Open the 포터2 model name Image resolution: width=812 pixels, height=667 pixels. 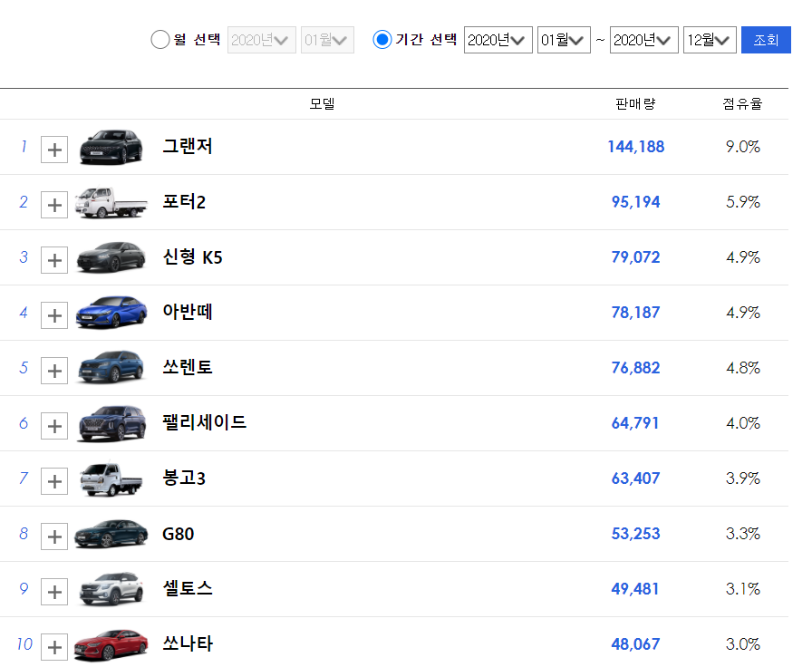coord(184,201)
